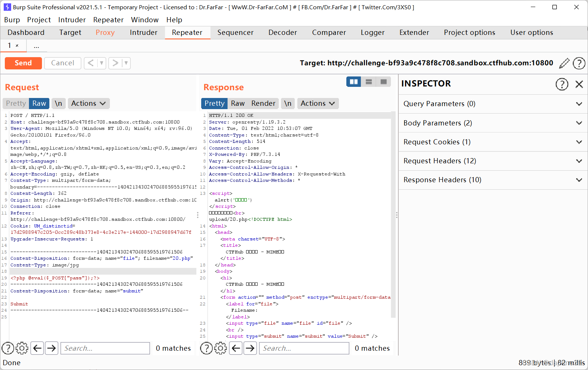Open request search settings gear
Image resolution: width=588 pixels, height=370 pixels.
(x=22, y=348)
